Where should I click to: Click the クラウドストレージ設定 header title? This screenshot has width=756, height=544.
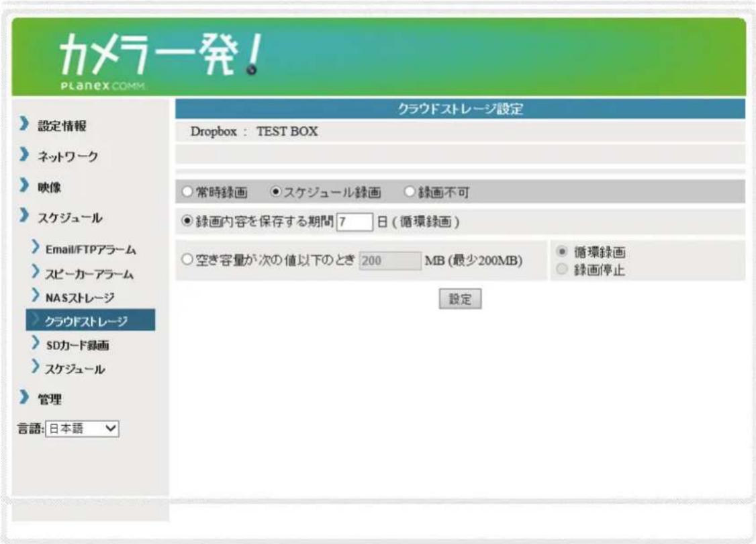pos(460,109)
